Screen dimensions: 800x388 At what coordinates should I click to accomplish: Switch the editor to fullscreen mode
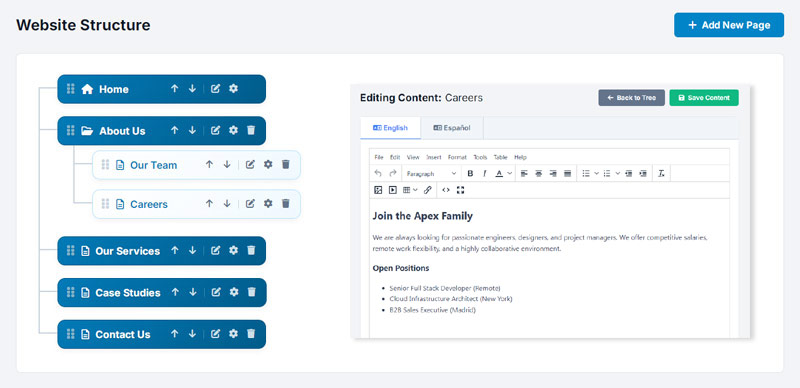pos(460,190)
